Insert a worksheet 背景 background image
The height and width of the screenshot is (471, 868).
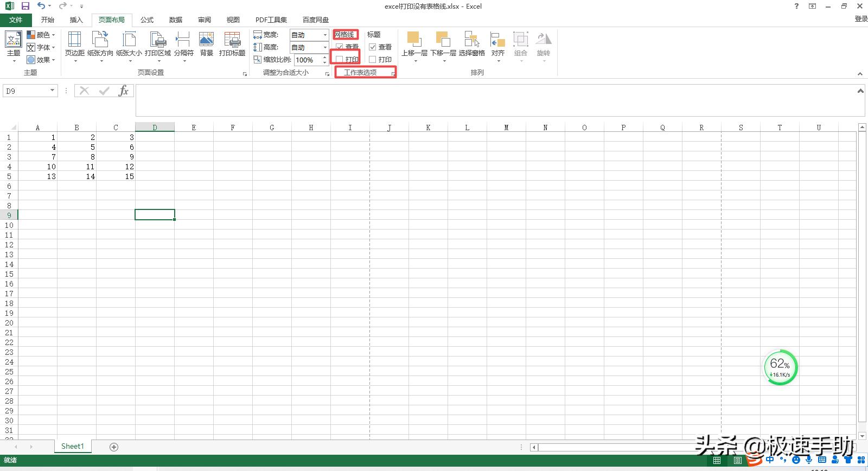pyautogui.click(x=206, y=43)
